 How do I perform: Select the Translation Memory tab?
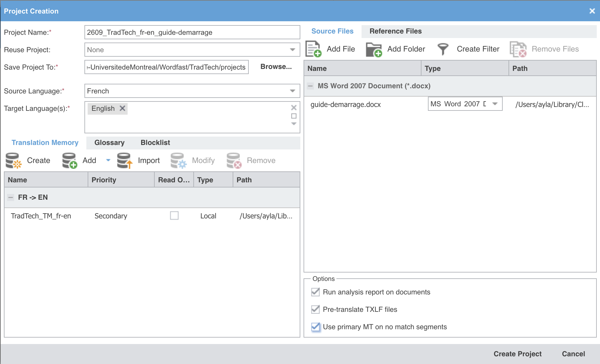click(x=45, y=143)
